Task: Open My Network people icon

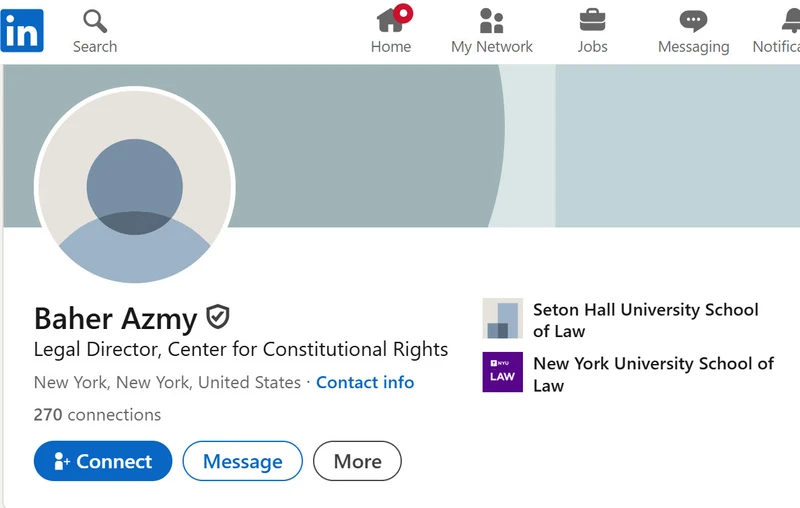Action: pyautogui.click(x=491, y=20)
